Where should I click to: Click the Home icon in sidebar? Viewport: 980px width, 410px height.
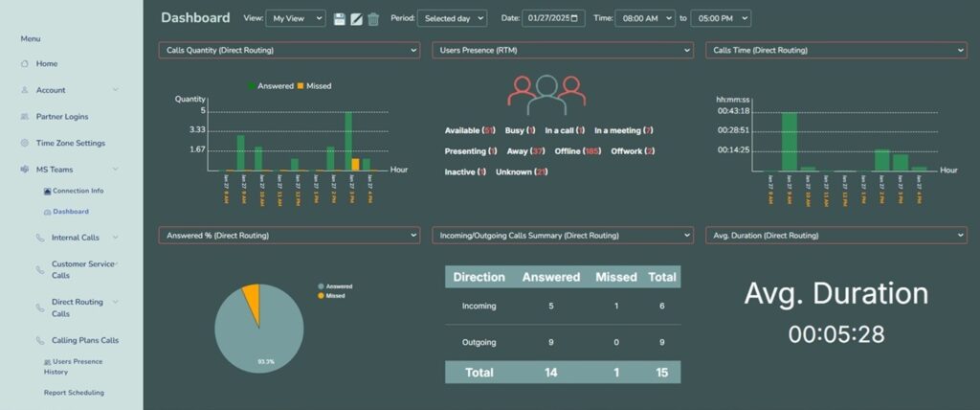24,64
